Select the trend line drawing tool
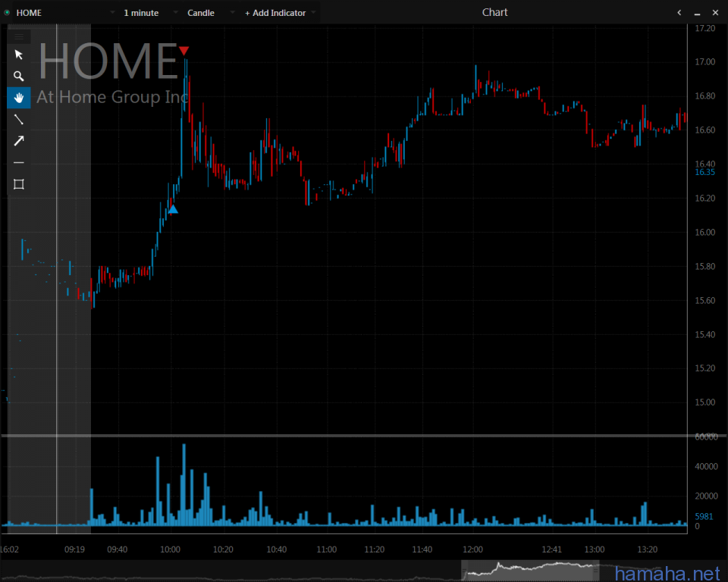The height and width of the screenshot is (582, 728). click(x=18, y=119)
